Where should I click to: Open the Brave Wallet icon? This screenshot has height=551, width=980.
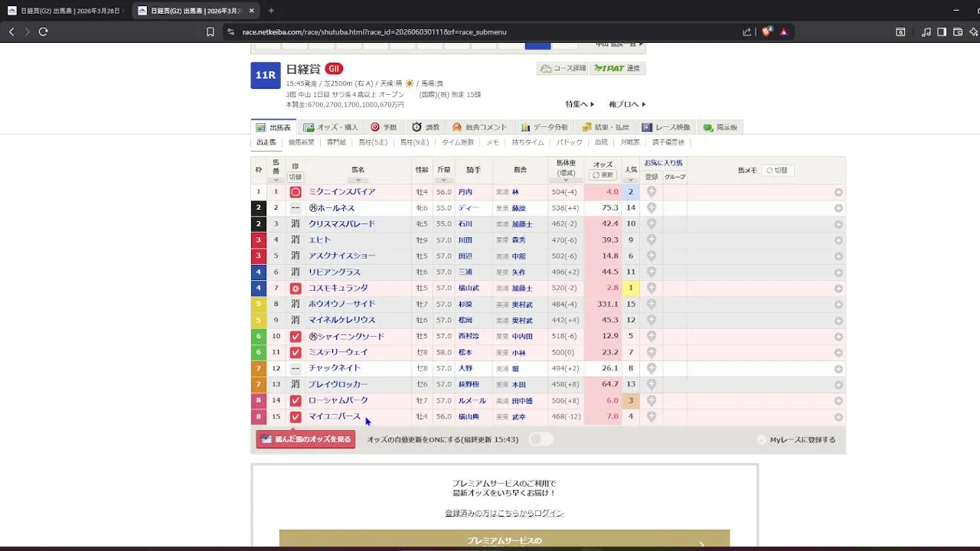958,31
